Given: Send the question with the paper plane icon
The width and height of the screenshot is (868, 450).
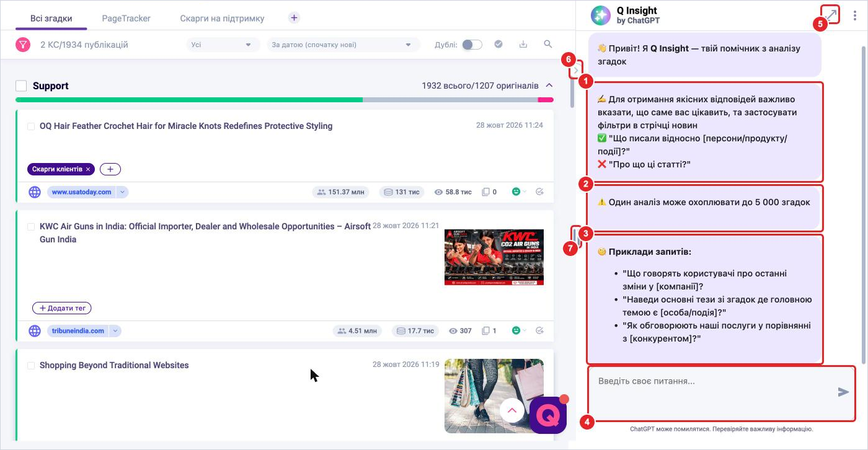Looking at the screenshot, I should (843, 392).
